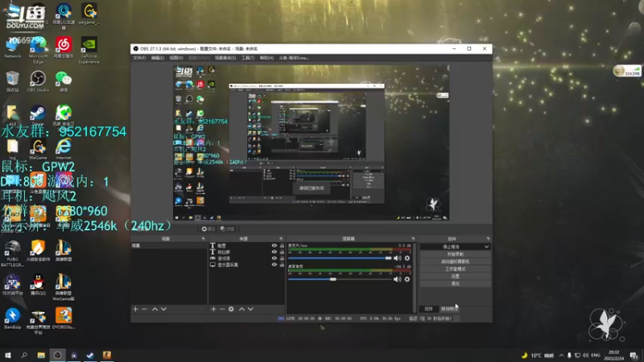Open source Filters button below the preview
This screenshot has width=644, height=362.
point(227,229)
